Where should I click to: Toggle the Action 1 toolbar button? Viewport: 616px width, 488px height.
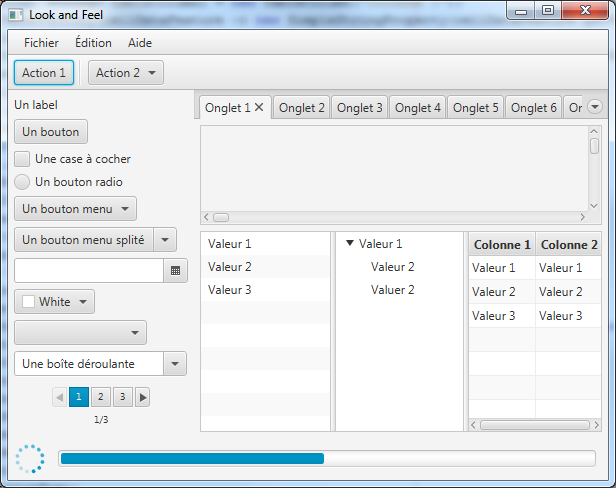(x=44, y=73)
